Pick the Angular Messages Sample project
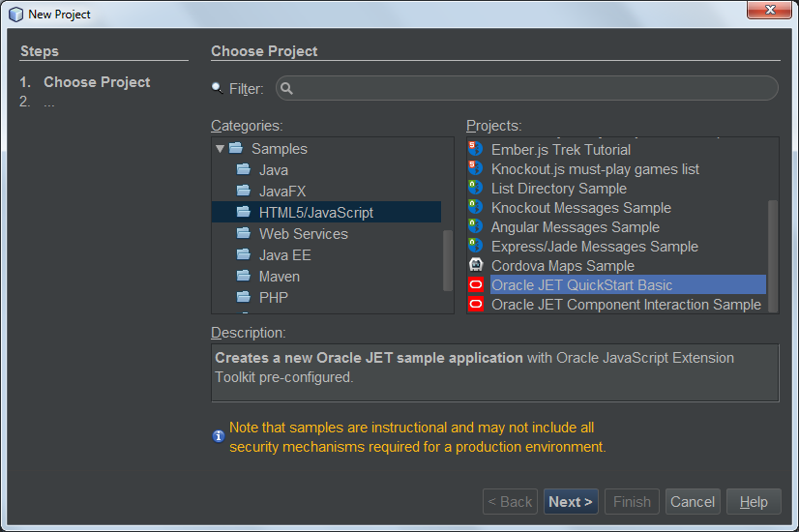This screenshot has width=799, height=532. pos(575,227)
